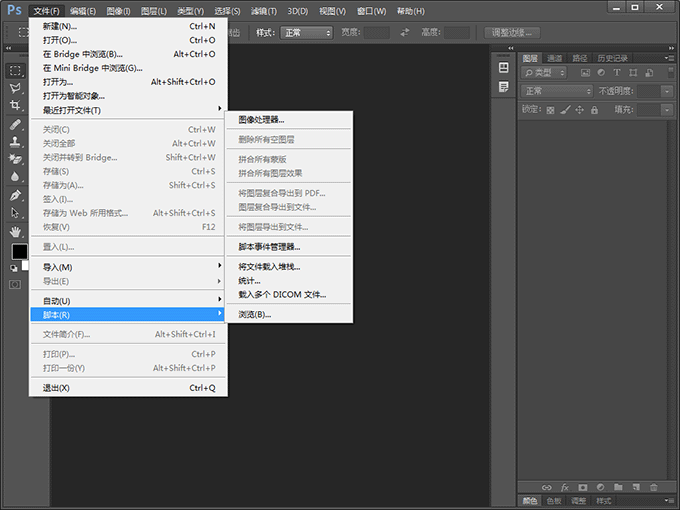Select the Pen tool

tap(15, 196)
